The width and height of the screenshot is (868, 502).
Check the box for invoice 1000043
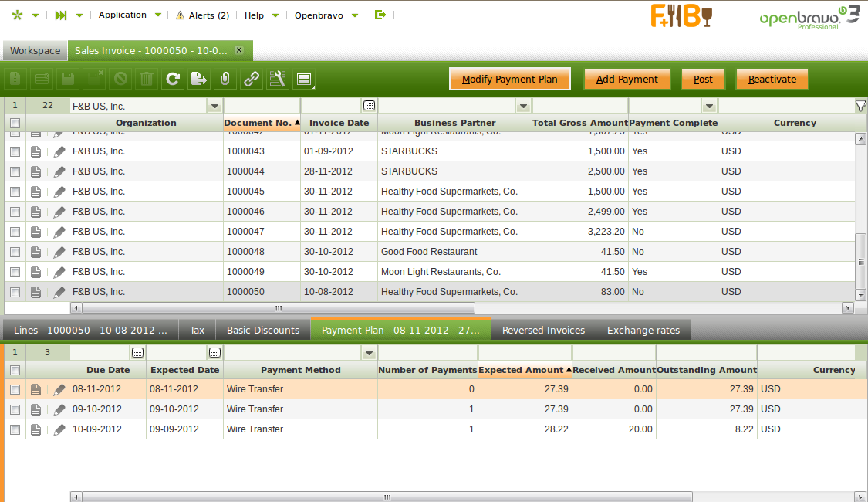(x=15, y=151)
